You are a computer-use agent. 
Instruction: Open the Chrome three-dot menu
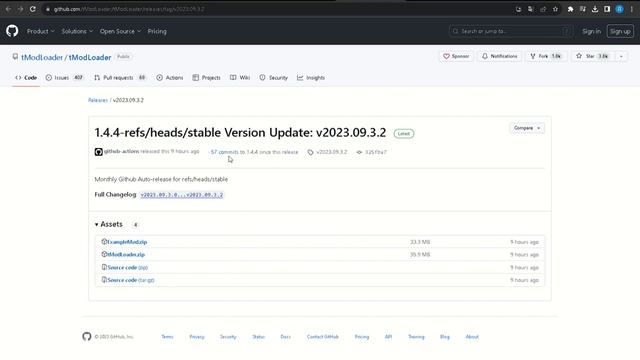(x=631, y=9)
